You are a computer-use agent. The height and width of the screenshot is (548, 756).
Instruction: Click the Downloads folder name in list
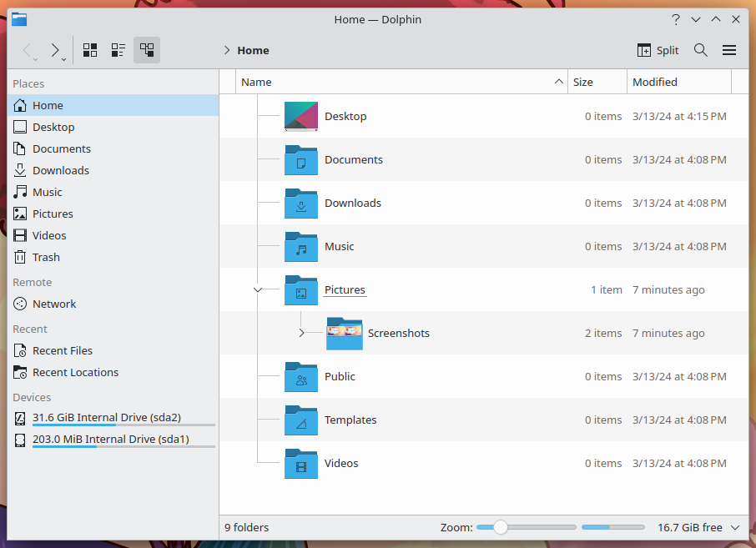pyautogui.click(x=353, y=203)
